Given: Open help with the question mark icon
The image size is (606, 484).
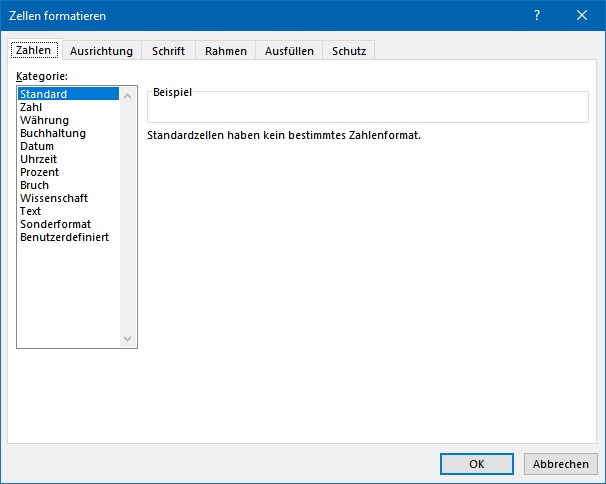Looking at the screenshot, I should pyautogui.click(x=537, y=15).
